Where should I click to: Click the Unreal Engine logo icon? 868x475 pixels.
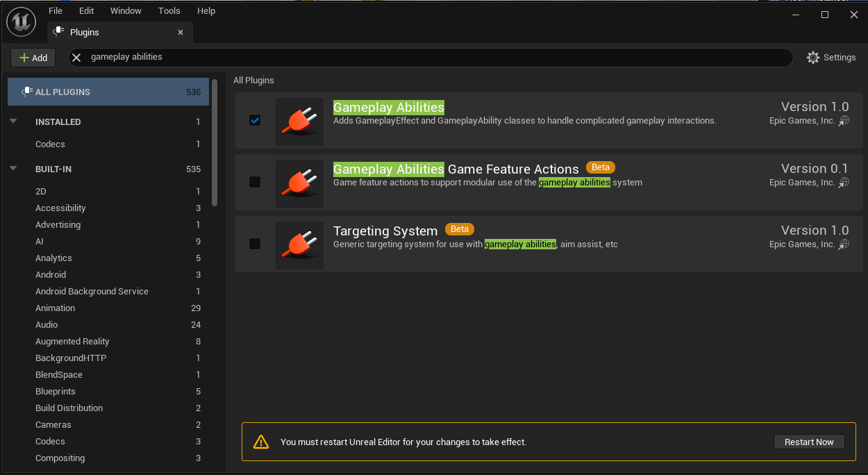pos(22,22)
